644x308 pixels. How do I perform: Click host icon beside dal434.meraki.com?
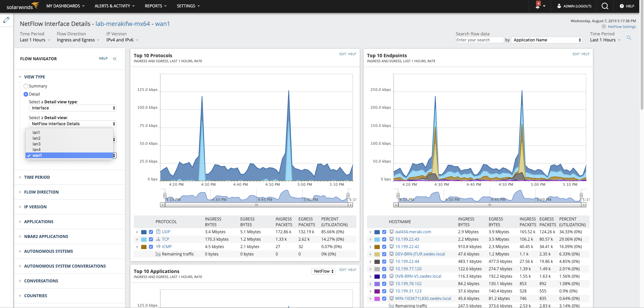point(392,232)
